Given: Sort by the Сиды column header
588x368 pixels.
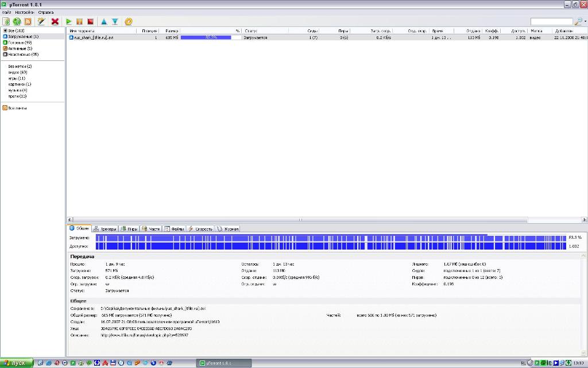Looking at the screenshot, I should (304, 31).
